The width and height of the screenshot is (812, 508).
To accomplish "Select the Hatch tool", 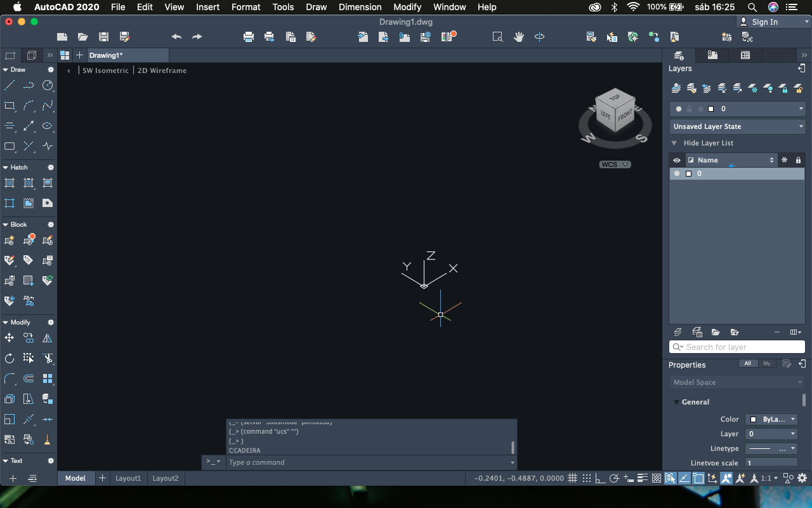I will coord(10,183).
